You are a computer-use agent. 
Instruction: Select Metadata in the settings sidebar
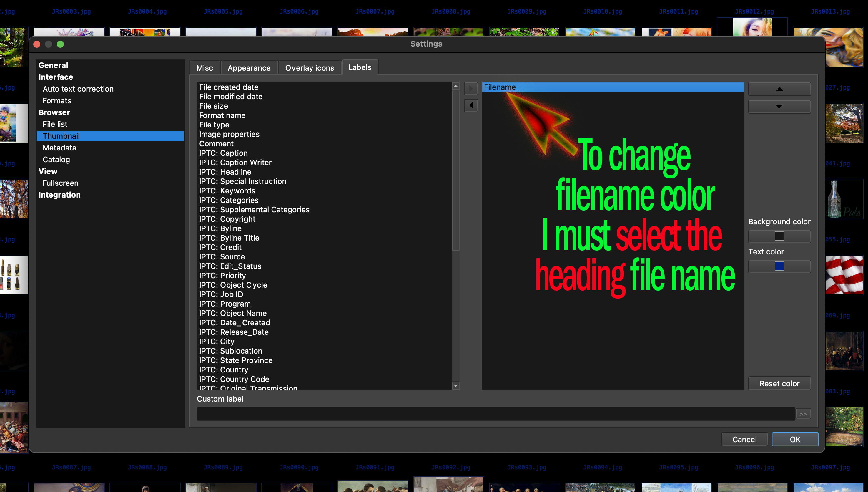point(59,148)
